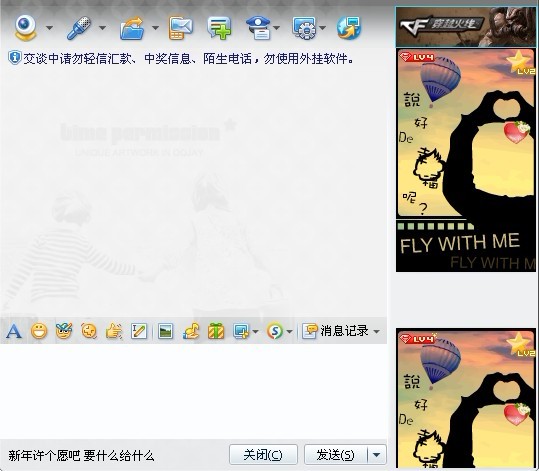Click the 关闭(C) button

[263, 455]
